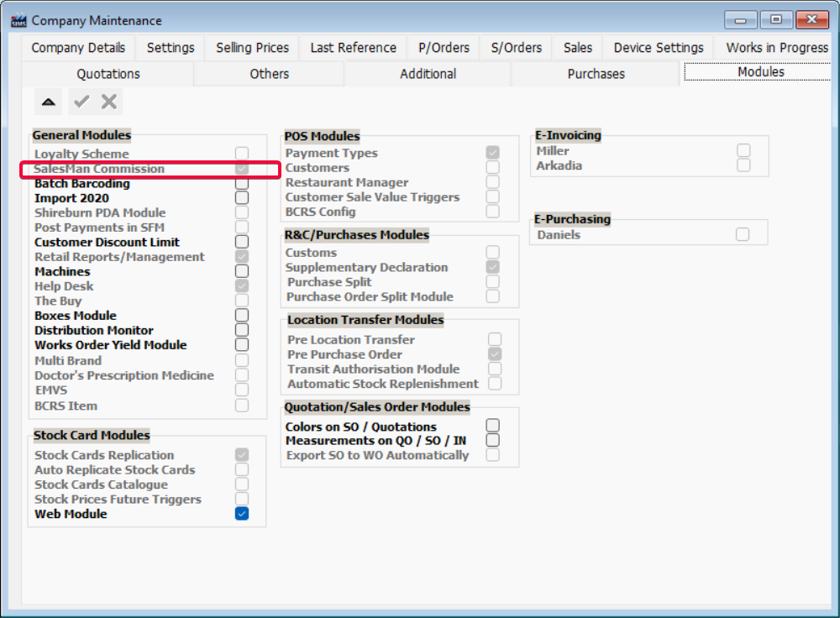This screenshot has height=618, width=840.
Task: Check Measurements on QO / SO / IN
Action: 493,440
